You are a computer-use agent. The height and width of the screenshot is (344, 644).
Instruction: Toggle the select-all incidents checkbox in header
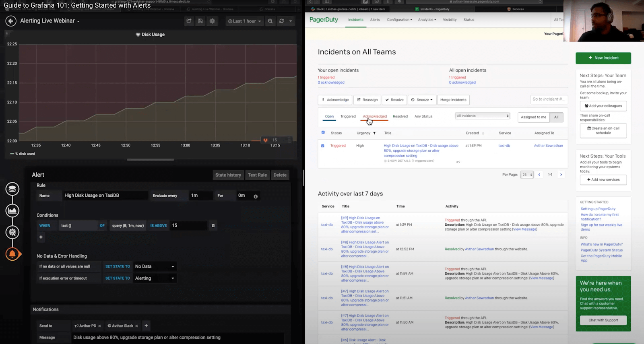(x=323, y=132)
